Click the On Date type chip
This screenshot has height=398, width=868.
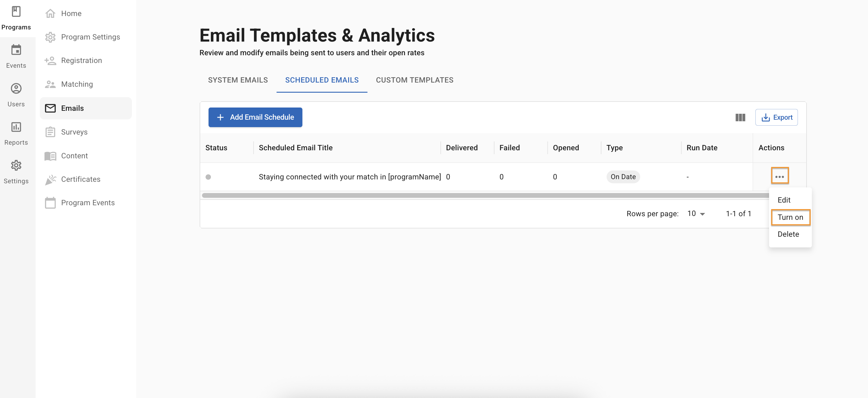(x=623, y=177)
